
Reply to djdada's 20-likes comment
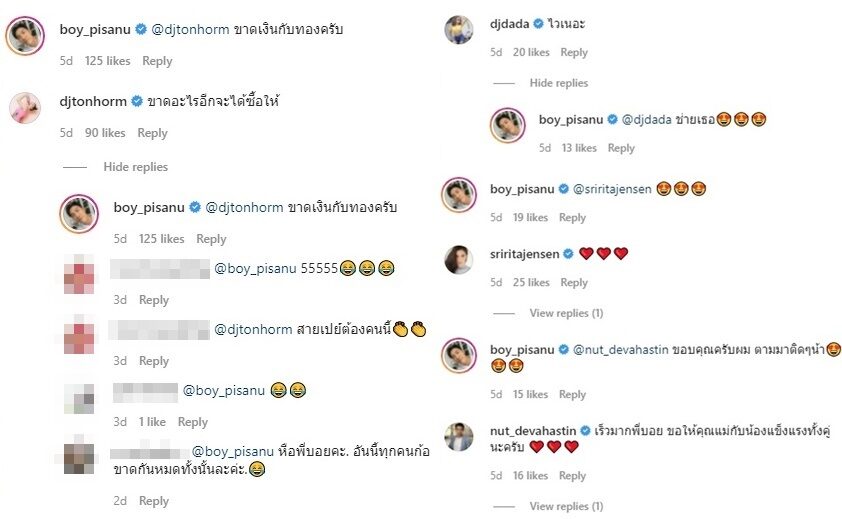[574, 52]
